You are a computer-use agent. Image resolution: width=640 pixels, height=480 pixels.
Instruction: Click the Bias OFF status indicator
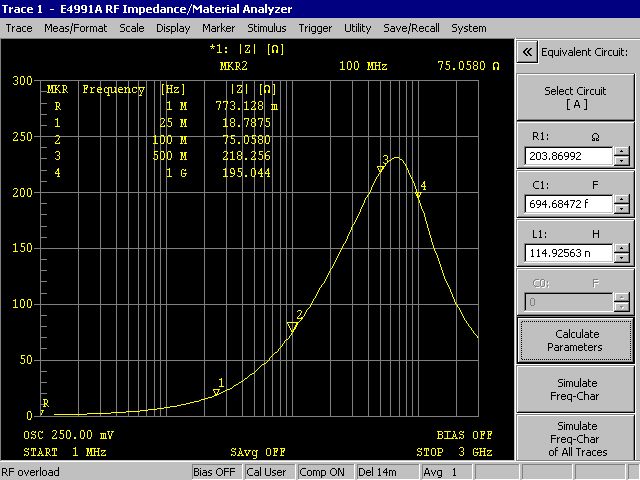(214, 472)
